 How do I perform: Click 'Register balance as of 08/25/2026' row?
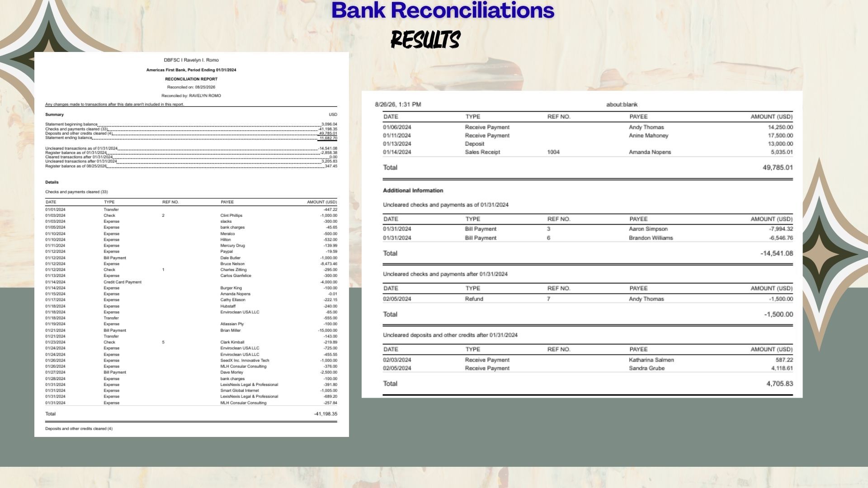[x=191, y=166]
